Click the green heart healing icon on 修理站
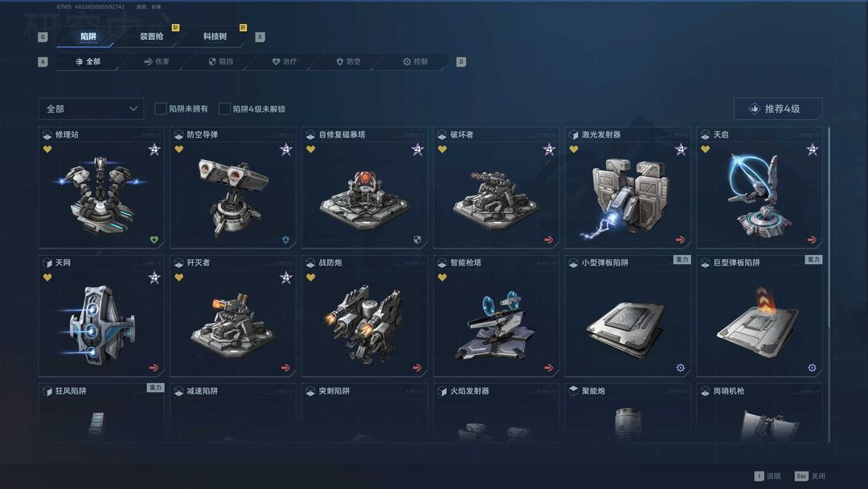Viewport: 868px width, 489px height. [x=154, y=240]
